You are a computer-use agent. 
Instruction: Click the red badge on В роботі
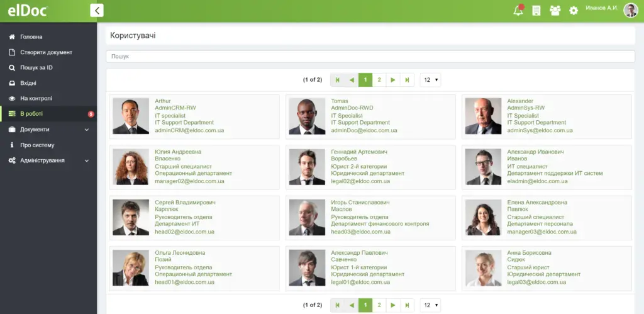(91, 115)
